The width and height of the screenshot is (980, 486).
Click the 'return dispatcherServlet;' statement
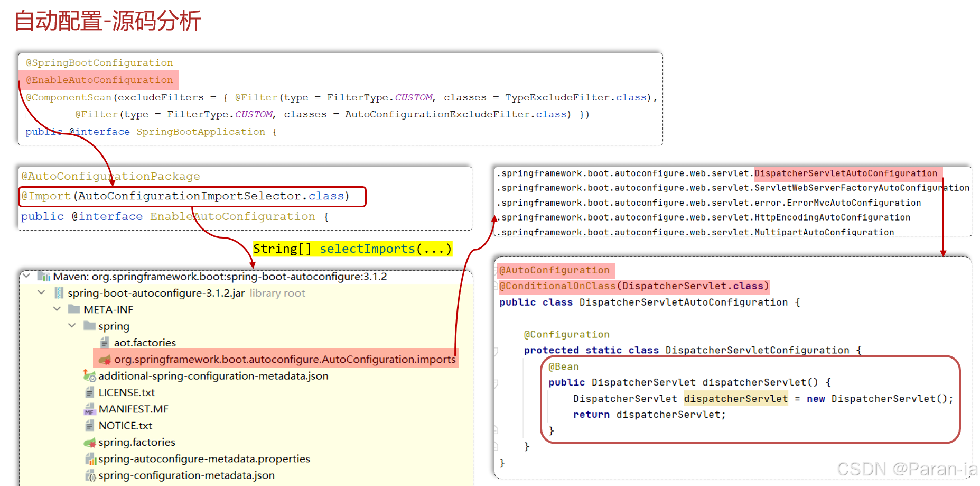tap(650, 415)
